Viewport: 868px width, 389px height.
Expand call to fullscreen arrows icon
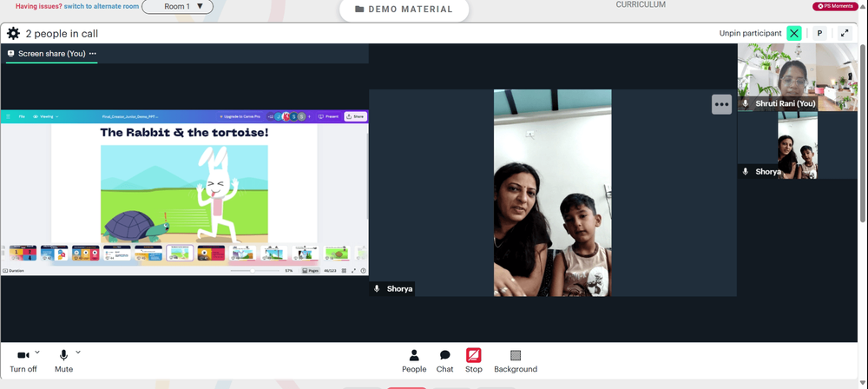(845, 33)
